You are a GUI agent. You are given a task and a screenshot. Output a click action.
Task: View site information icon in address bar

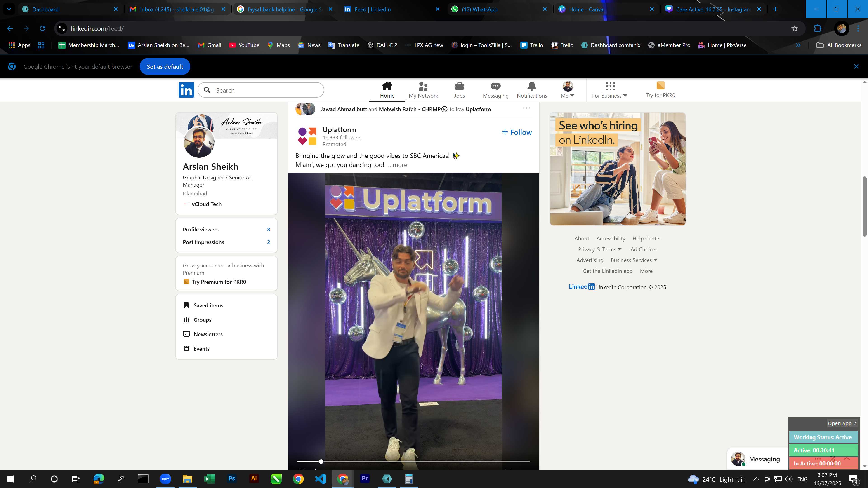(x=62, y=28)
